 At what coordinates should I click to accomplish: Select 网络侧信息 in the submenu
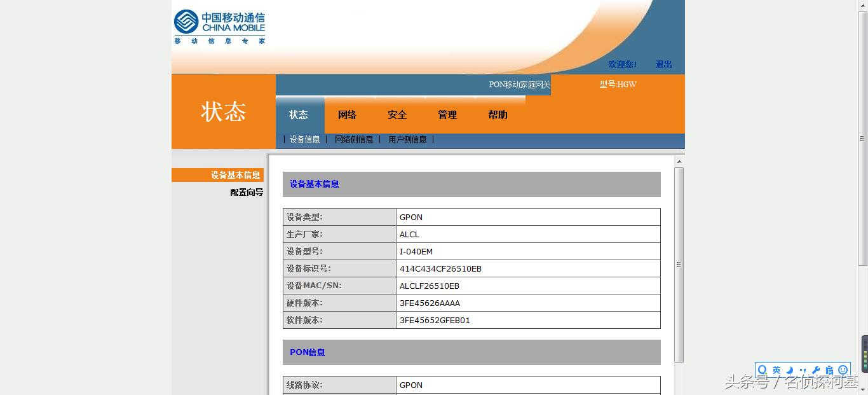pos(354,139)
